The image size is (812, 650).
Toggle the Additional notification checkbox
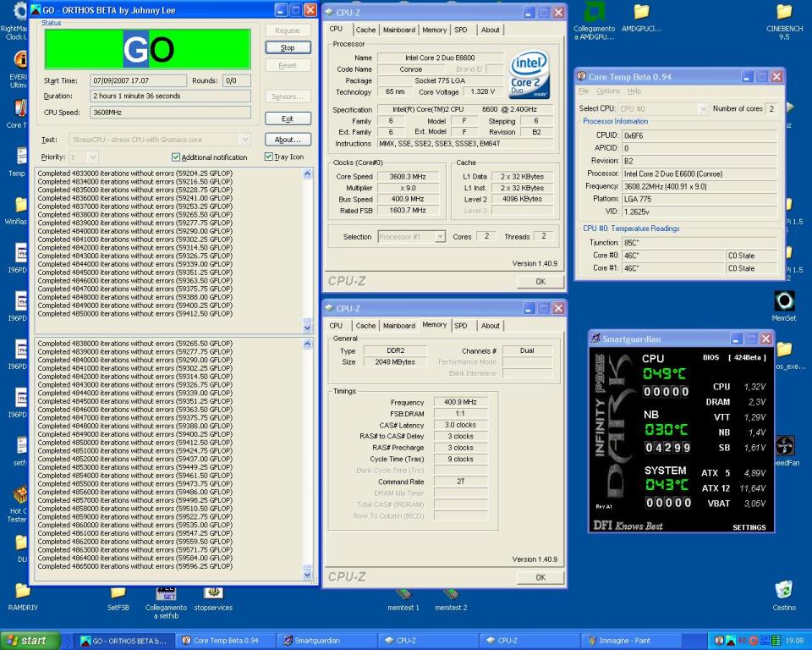click(x=176, y=157)
